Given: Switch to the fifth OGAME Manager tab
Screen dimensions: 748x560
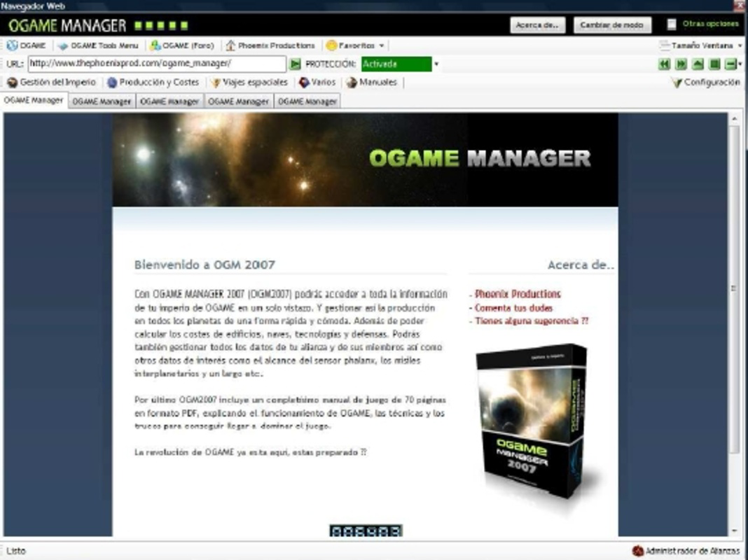Looking at the screenshot, I should coord(307,101).
